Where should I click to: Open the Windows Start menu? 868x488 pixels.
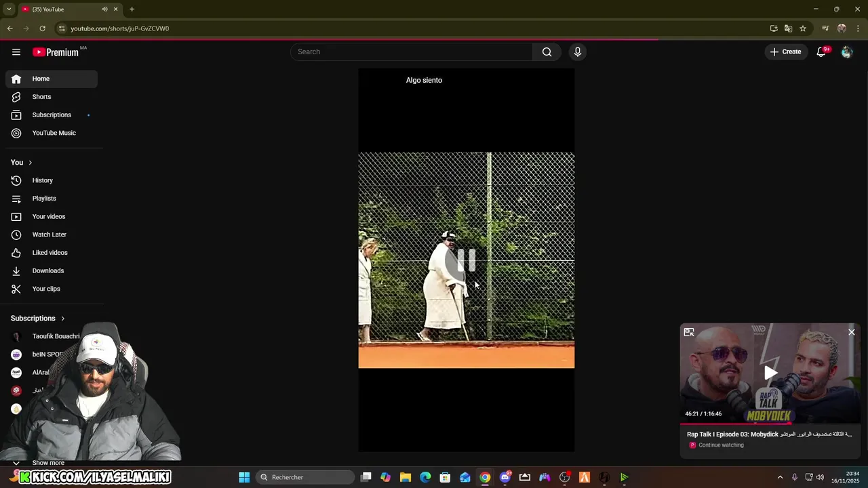click(x=244, y=477)
